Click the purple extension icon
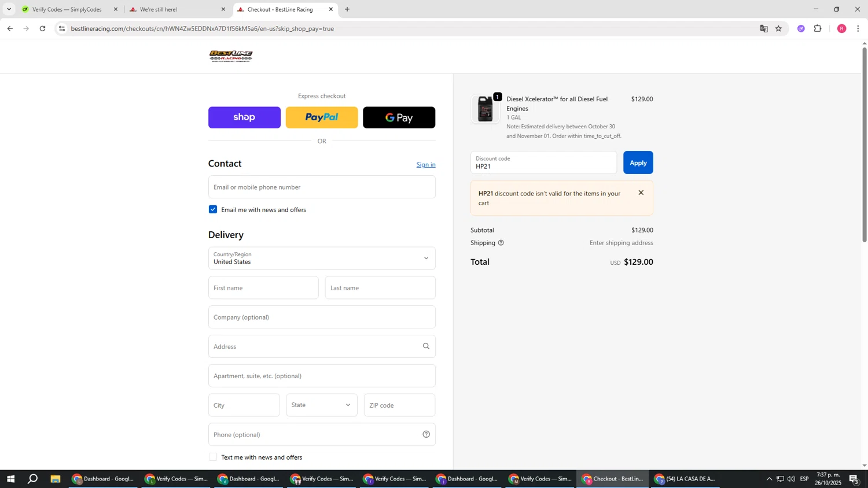This screenshot has width=868, height=488. coord(801,28)
